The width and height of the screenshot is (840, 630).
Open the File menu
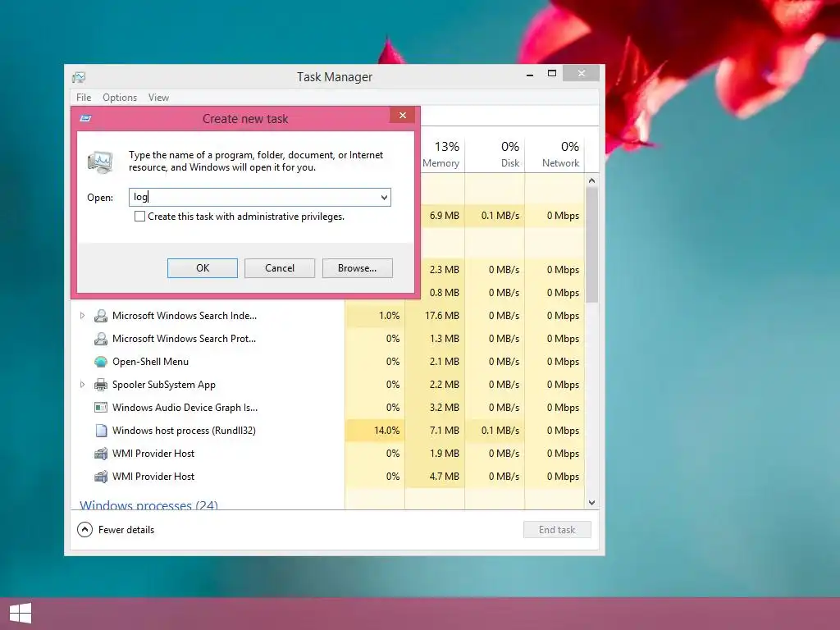click(x=84, y=98)
